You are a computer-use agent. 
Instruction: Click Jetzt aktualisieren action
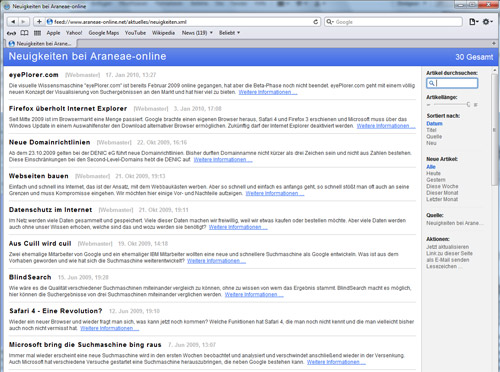coord(447,247)
